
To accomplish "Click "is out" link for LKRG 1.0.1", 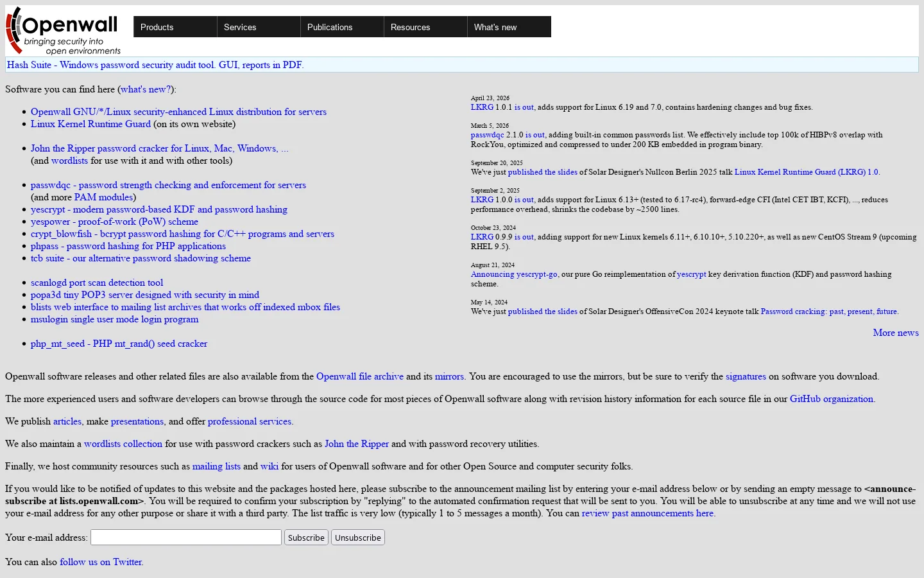I will (x=524, y=107).
